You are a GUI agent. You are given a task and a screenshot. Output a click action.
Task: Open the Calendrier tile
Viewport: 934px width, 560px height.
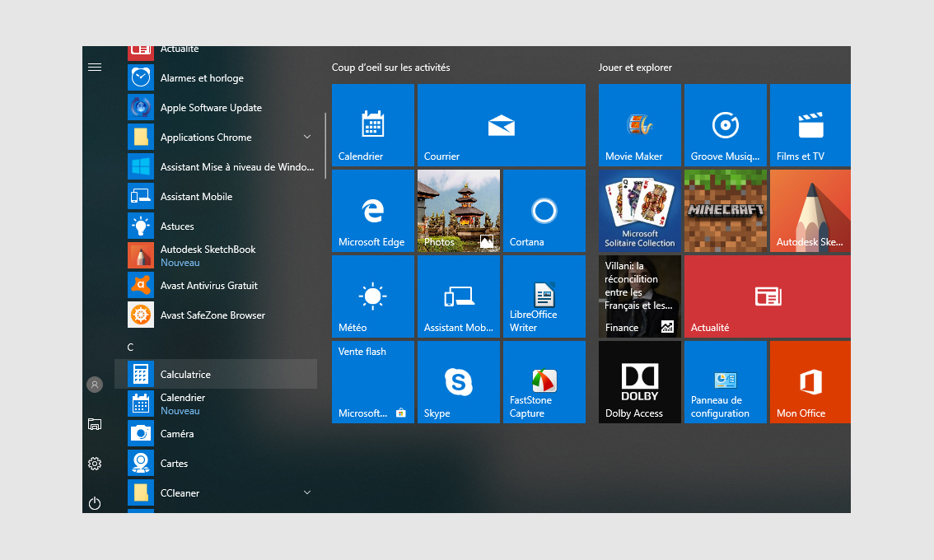[373, 125]
